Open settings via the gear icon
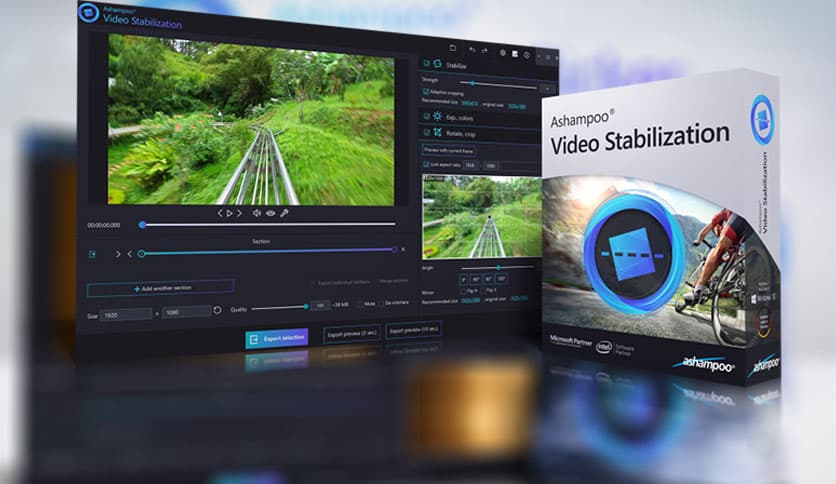The width and height of the screenshot is (836, 484). coord(502,53)
